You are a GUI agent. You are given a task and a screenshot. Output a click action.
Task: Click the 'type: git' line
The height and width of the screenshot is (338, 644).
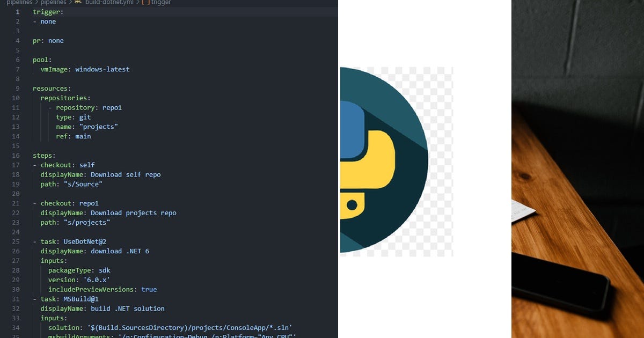(74, 117)
